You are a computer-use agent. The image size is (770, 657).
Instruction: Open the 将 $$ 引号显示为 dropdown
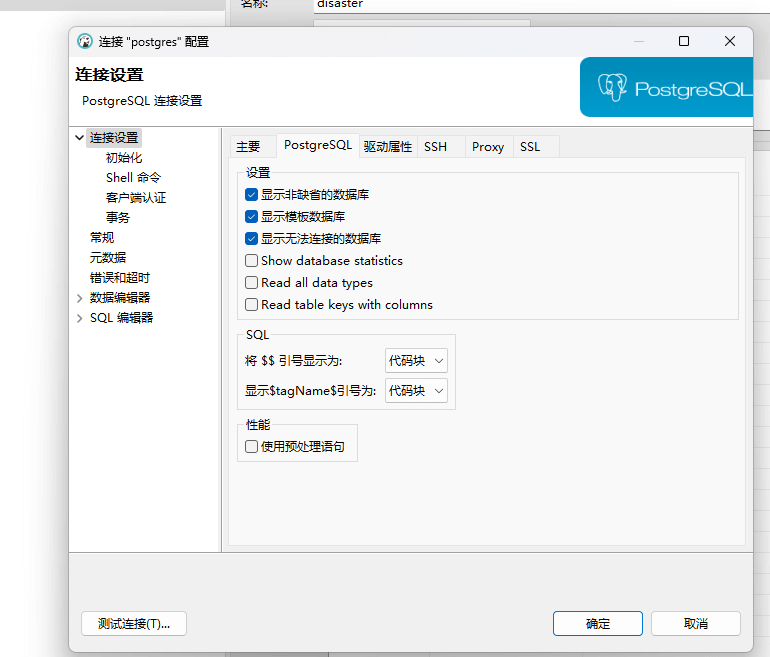pos(416,361)
